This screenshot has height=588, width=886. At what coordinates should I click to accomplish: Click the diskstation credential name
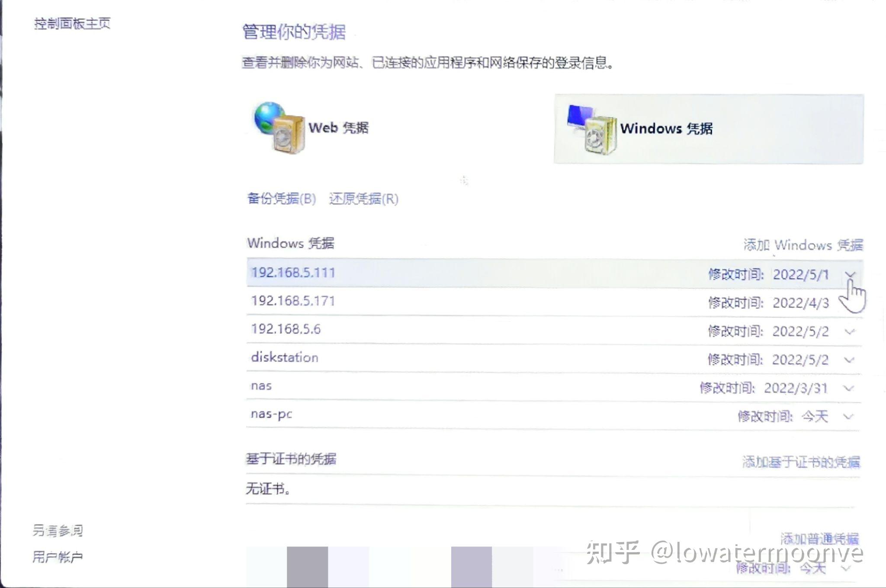click(x=284, y=357)
